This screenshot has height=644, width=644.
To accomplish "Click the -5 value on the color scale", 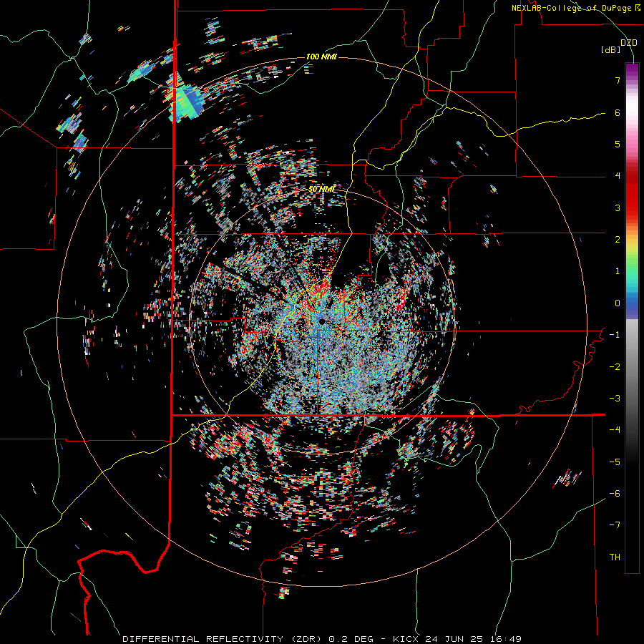I will pyautogui.click(x=615, y=462).
